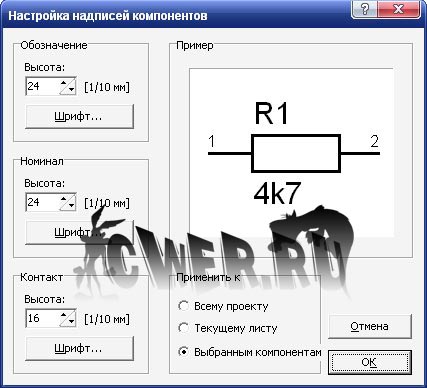Close the dialog with the X button

399,9
